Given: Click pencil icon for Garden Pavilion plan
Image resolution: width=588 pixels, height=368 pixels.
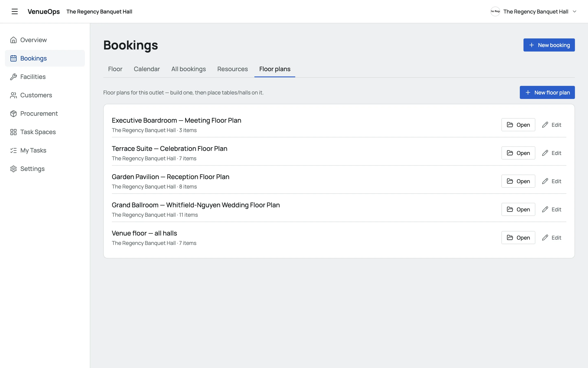Looking at the screenshot, I should pos(545,181).
